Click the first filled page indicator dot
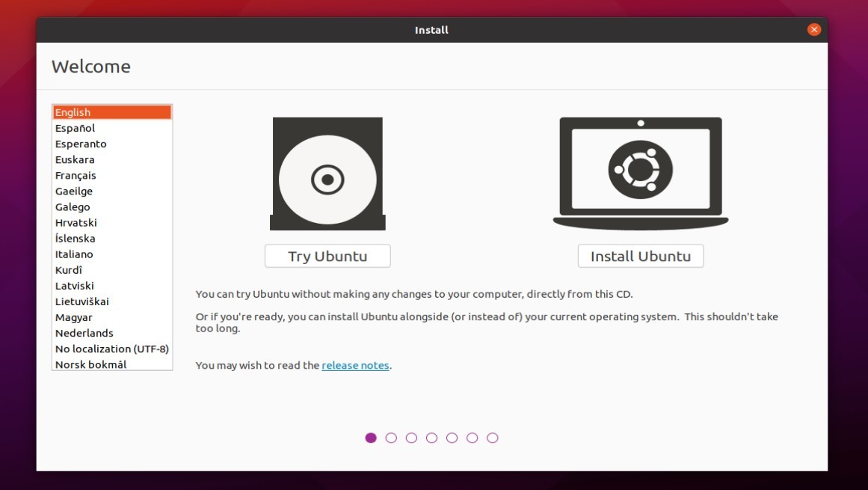 tap(371, 438)
